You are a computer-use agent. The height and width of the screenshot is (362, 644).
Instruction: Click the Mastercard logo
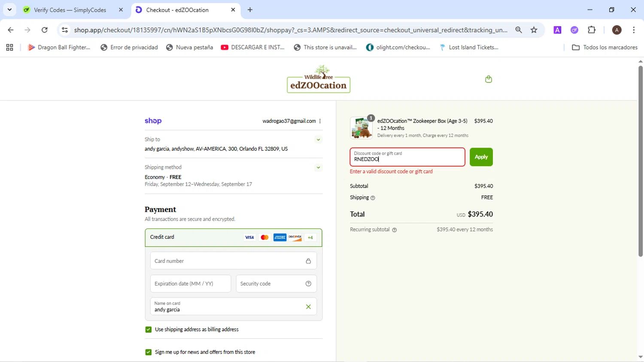[264, 237]
